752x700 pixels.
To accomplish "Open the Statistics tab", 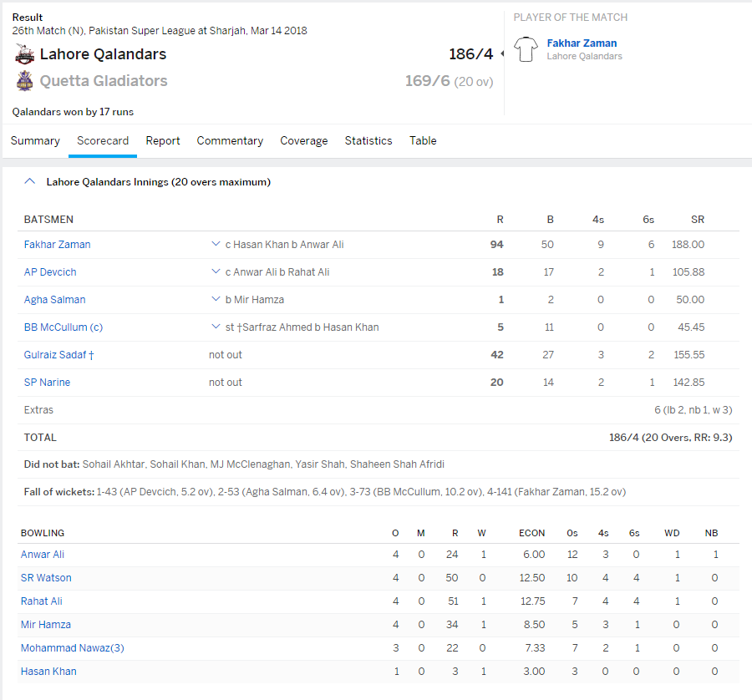I will tap(368, 140).
